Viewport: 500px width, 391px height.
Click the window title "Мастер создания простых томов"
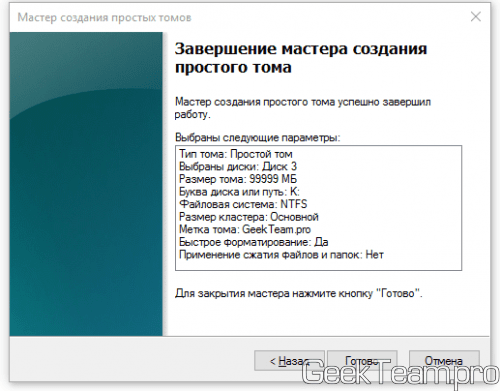[x=104, y=17]
